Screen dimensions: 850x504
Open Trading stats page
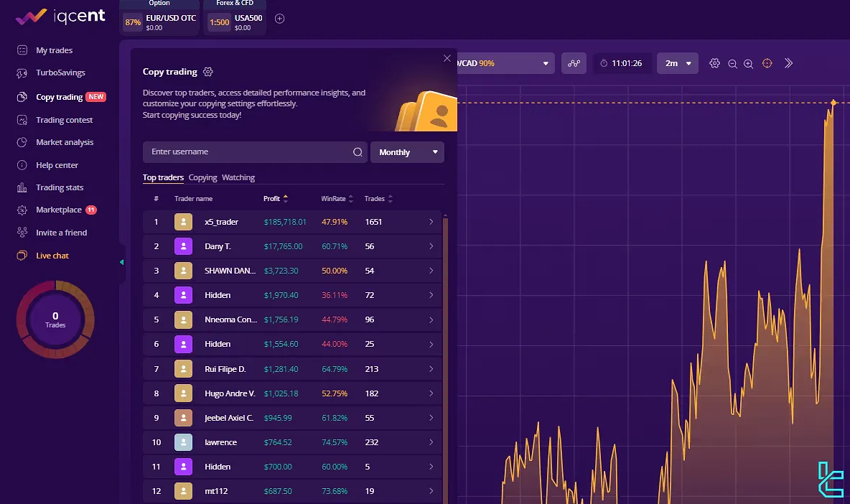coord(60,187)
